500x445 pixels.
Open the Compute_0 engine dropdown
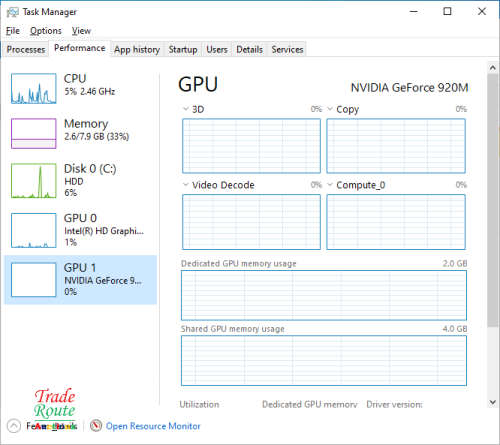[x=330, y=184]
